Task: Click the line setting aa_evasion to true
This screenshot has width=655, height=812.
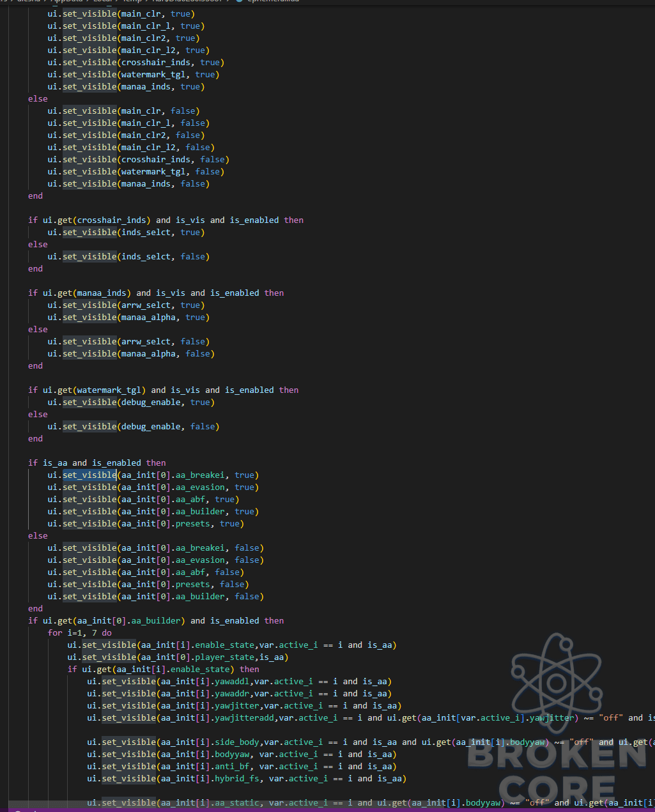Action: (153, 487)
